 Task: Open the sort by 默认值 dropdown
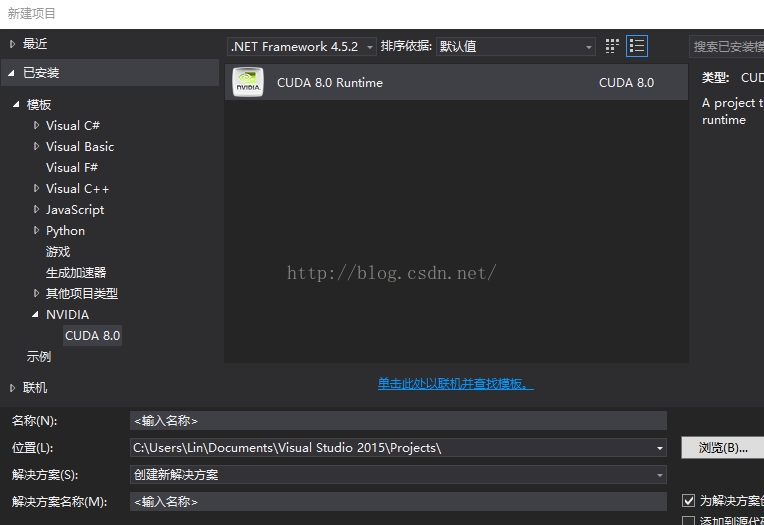(516, 47)
